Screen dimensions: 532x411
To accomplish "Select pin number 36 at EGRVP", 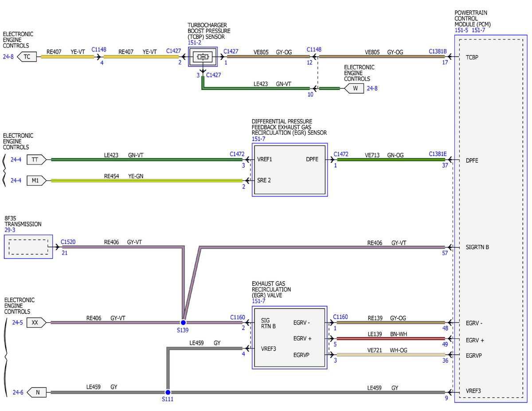I will [445, 360].
